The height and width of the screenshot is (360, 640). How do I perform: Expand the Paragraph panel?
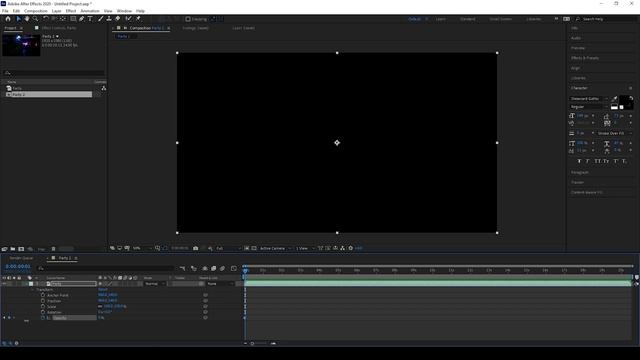click(x=580, y=172)
